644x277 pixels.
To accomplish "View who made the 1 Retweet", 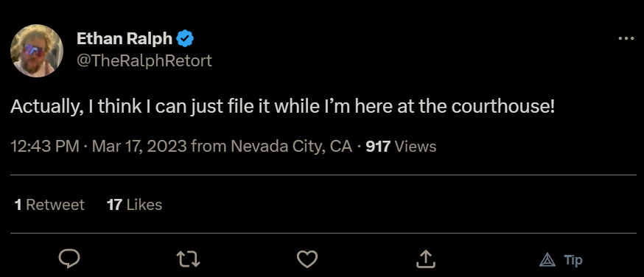I will pos(49,204).
